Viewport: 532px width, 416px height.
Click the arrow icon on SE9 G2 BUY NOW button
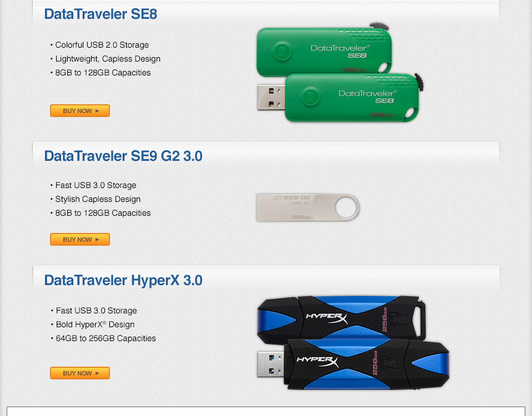pyautogui.click(x=97, y=240)
